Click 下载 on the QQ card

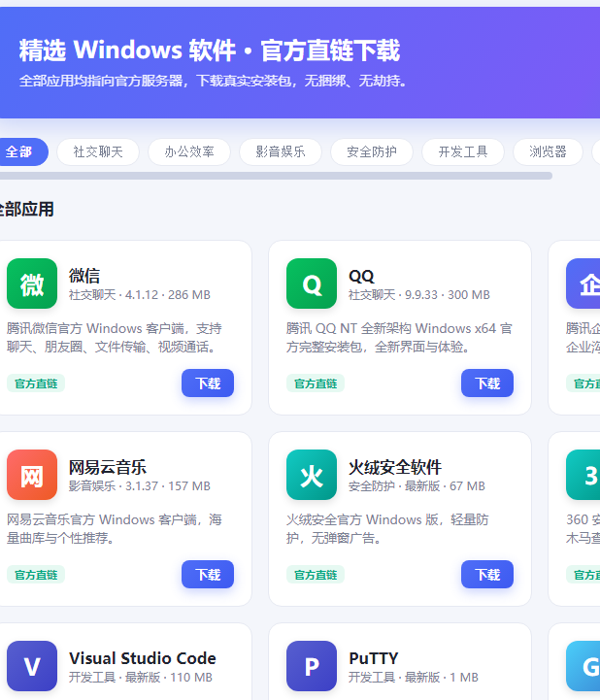pyautogui.click(x=487, y=383)
